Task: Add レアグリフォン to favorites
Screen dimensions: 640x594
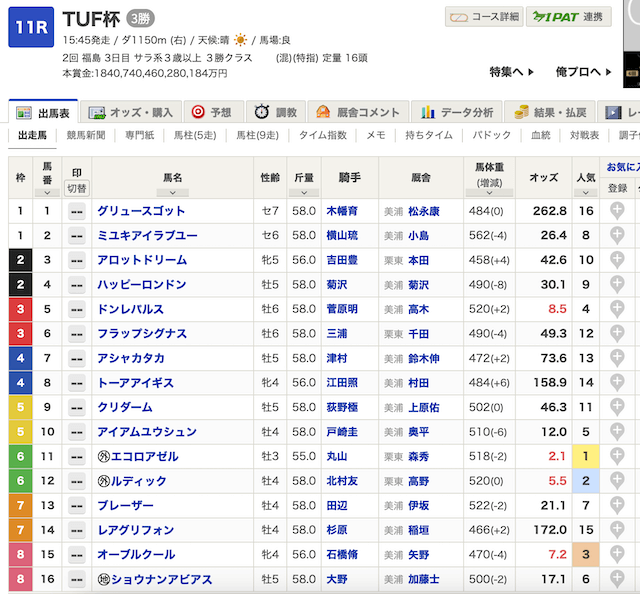Action: (x=617, y=530)
